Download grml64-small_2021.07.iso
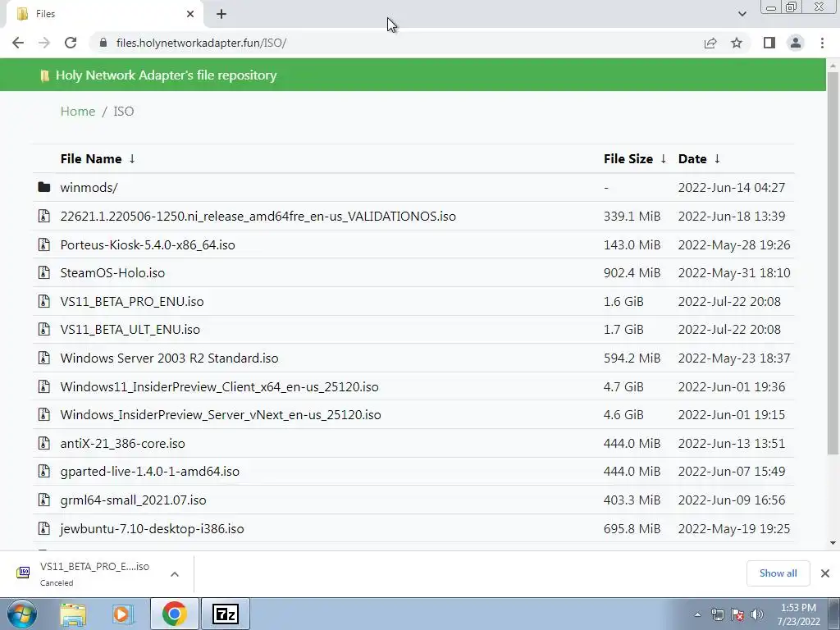840x630 pixels. click(133, 500)
